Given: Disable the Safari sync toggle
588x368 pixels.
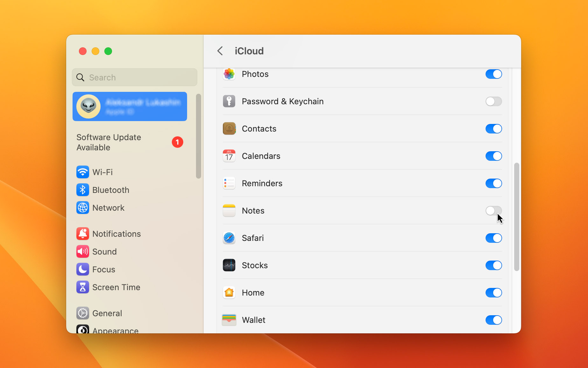Looking at the screenshot, I should pos(494,238).
